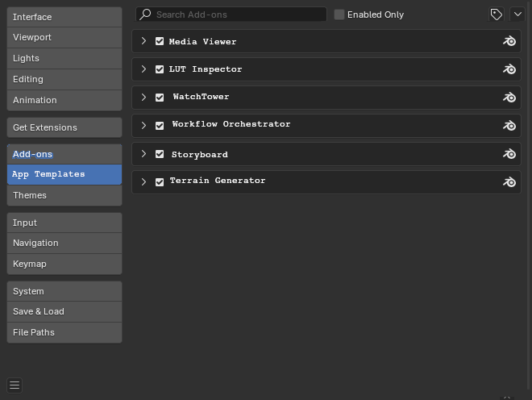Open the Lights preferences section
This screenshot has width=532, height=400.
pos(64,58)
